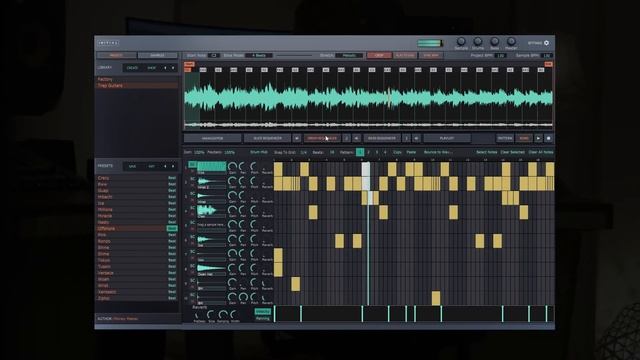Open the Navigator tab
Screen dimensions: 640x360
(x=212, y=138)
